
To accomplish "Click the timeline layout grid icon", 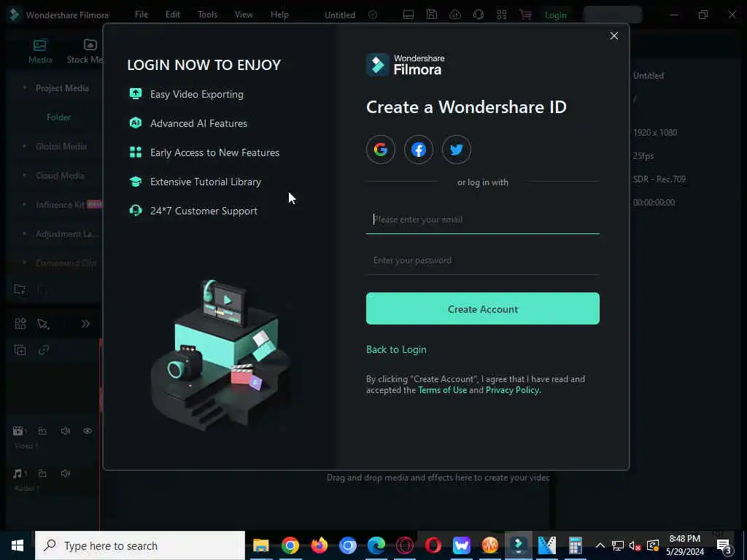I will tap(20, 324).
